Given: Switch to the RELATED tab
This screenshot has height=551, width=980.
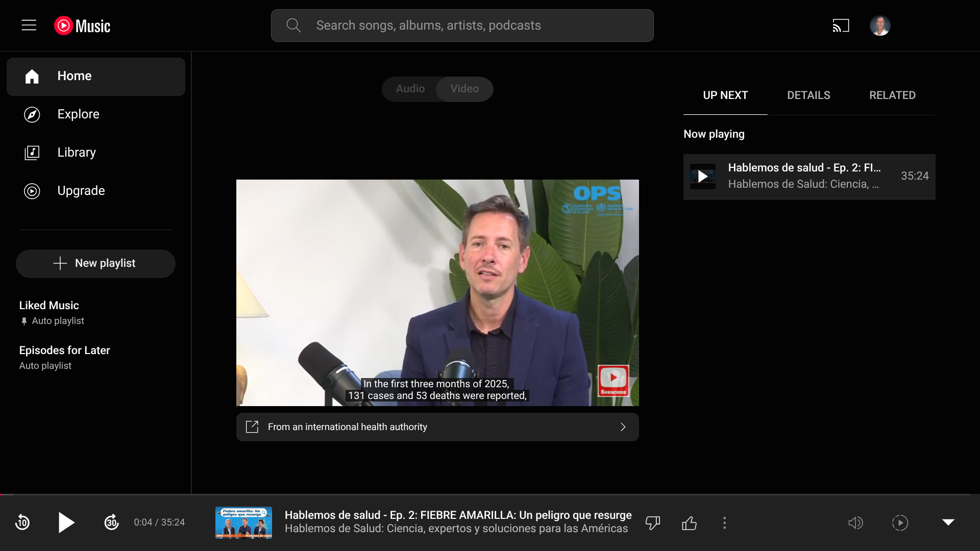Looking at the screenshot, I should pos(892,95).
